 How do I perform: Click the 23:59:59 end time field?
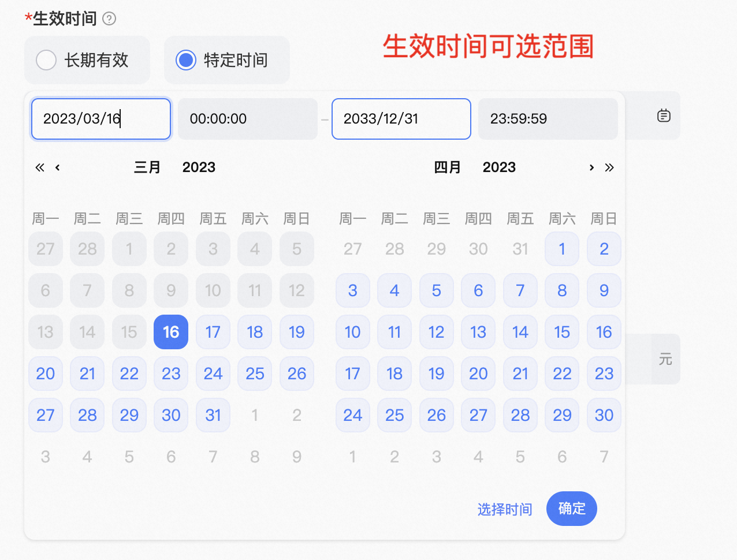pyautogui.click(x=548, y=119)
